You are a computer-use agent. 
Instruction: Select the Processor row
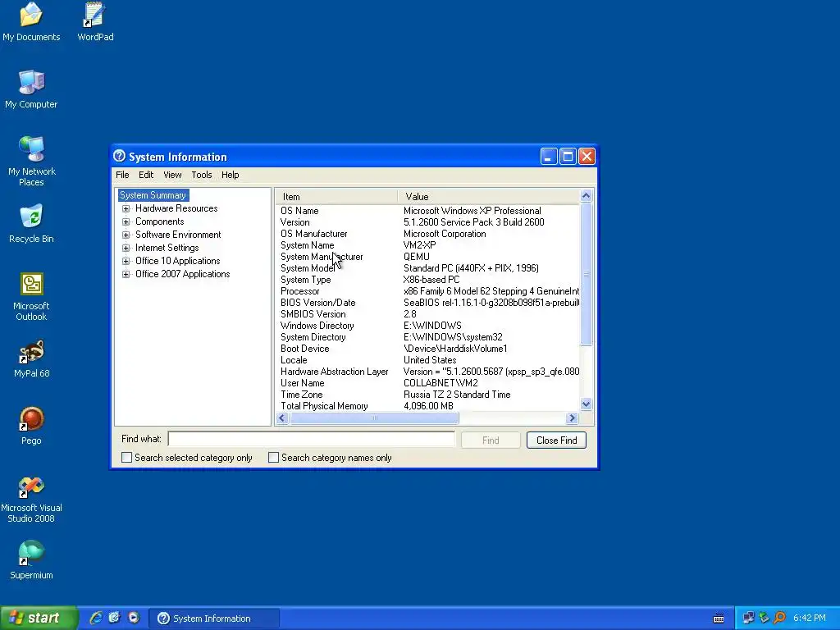coord(428,291)
